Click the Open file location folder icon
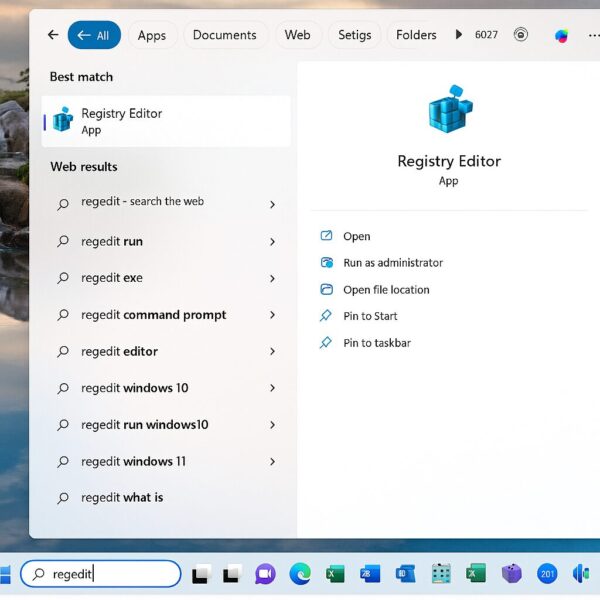600x600 pixels. point(326,289)
